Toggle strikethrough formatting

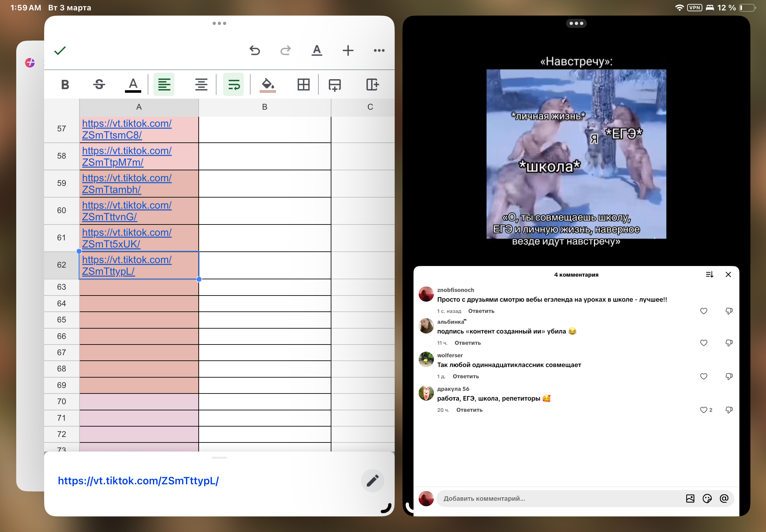tap(99, 85)
